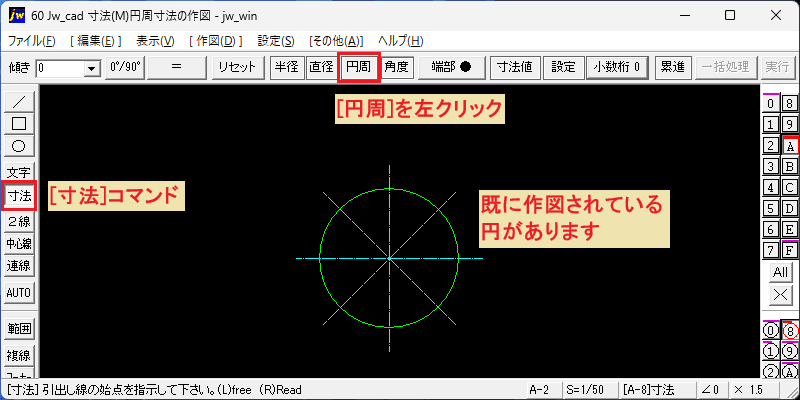Screen dimensions: 800x400
Task: Click the 傾き angle input field
Action: 60,68
